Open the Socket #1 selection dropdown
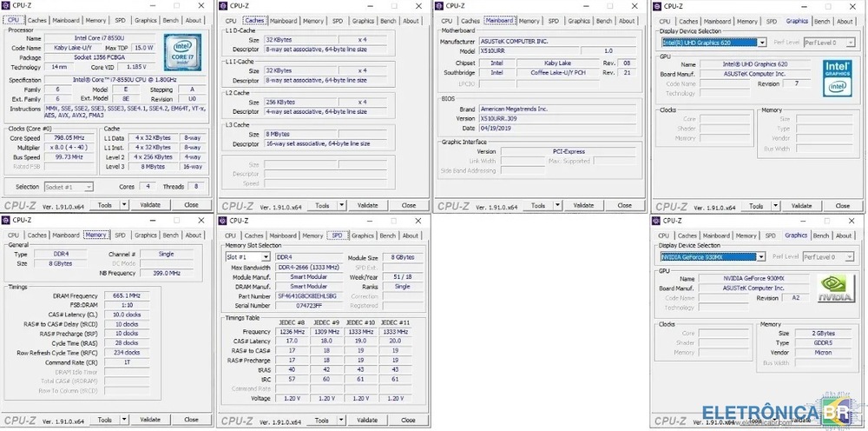868x431 pixels. pos(90,187)
